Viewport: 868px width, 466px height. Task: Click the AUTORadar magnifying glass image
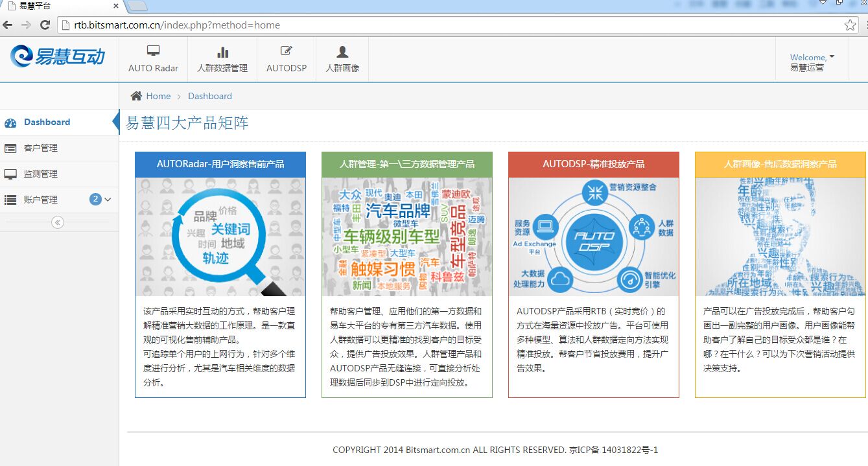(x=220, y=237)
